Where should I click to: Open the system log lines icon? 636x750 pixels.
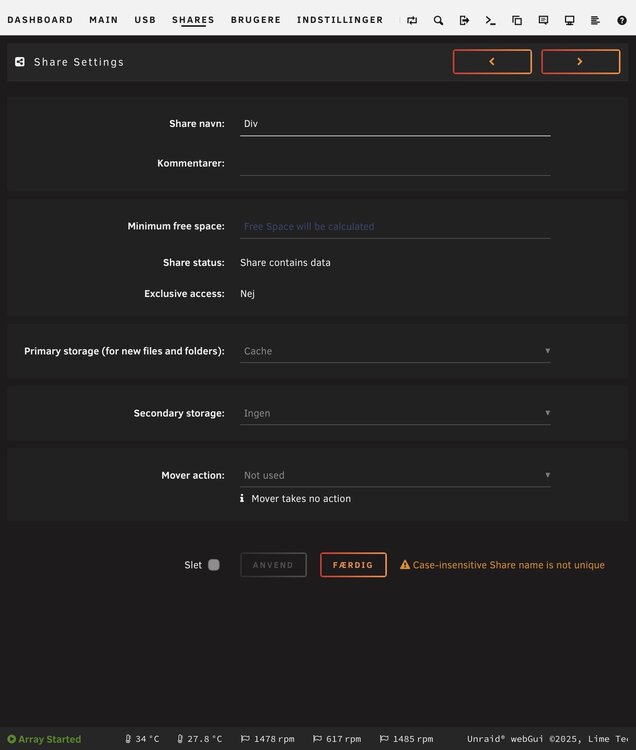[595, 20]
